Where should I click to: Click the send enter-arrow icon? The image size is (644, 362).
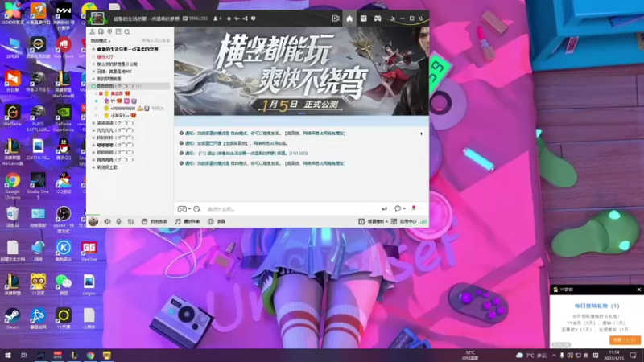click(x=384, y=209)
